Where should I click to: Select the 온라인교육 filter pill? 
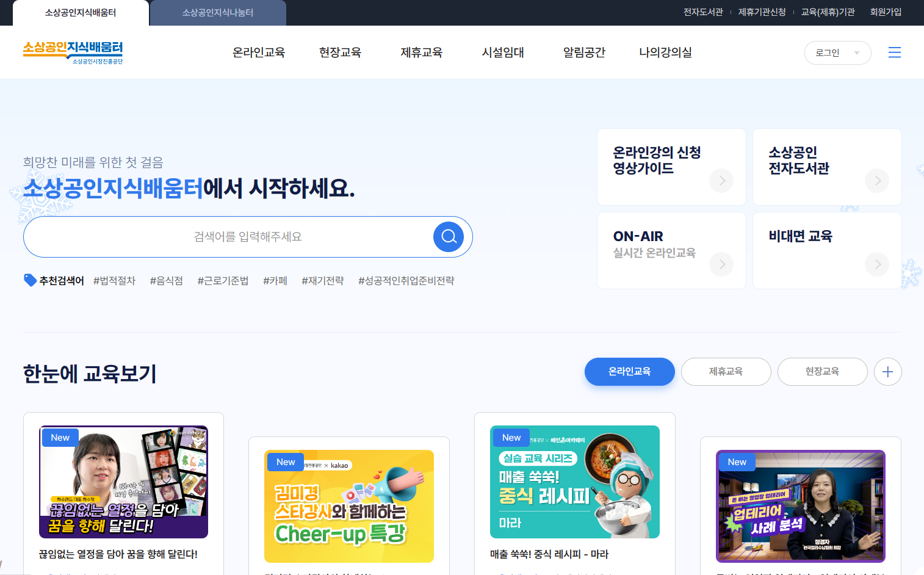click(629, 371)
